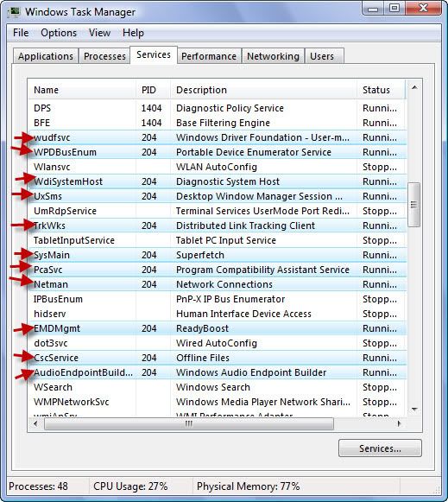Image resolution: width=448 pixels, height=502 pixels.
Task: Select the WMPNetworkSvc service row
Action: (218, 402)
